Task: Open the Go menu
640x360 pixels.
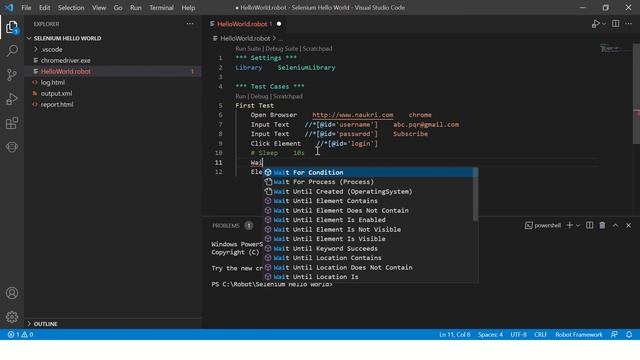Action: click(x=118, y=8)
